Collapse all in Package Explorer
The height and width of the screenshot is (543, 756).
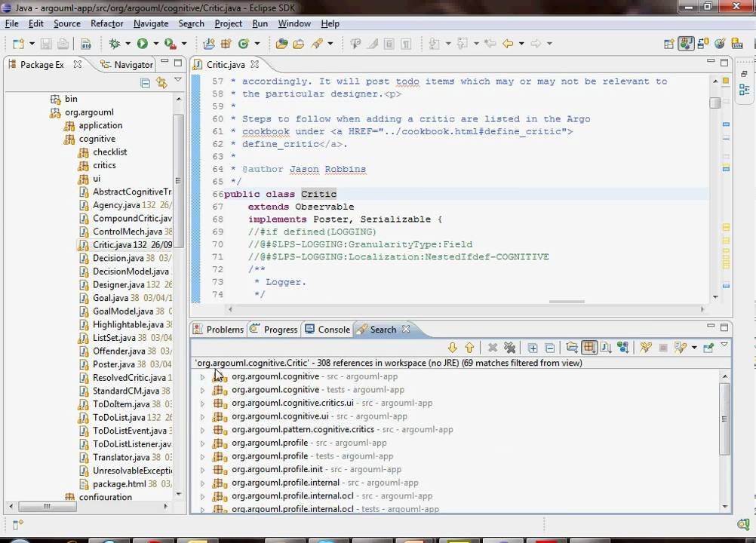[x=145, y=83]
